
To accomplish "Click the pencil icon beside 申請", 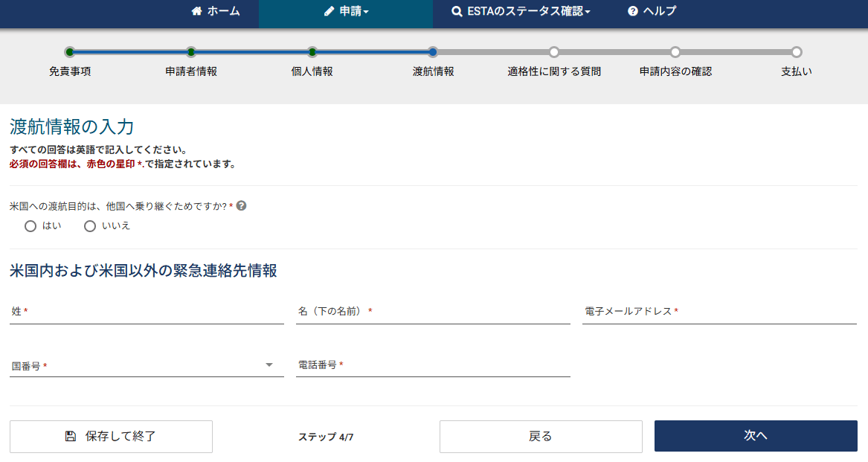I will point(329,11).
